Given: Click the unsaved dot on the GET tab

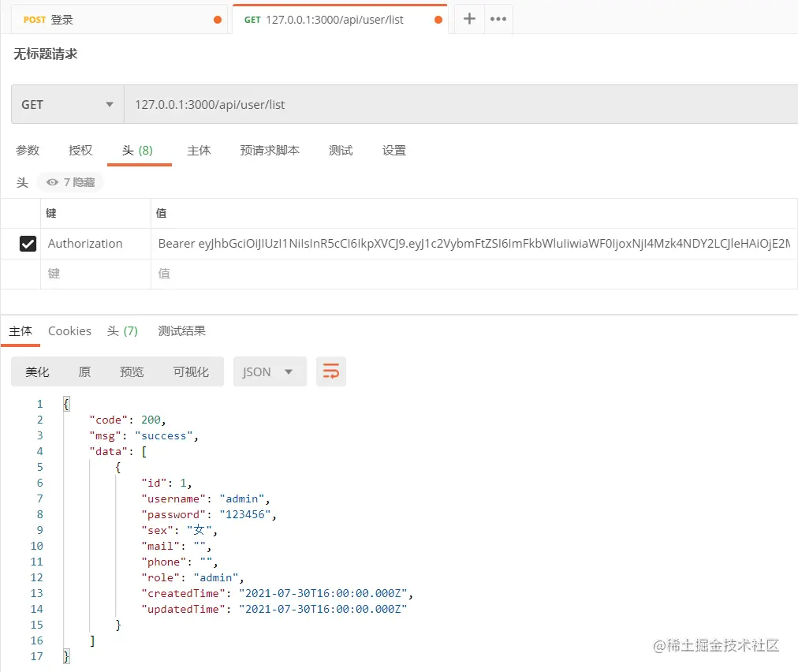Looking at the screenshot, I should point(438,20).
